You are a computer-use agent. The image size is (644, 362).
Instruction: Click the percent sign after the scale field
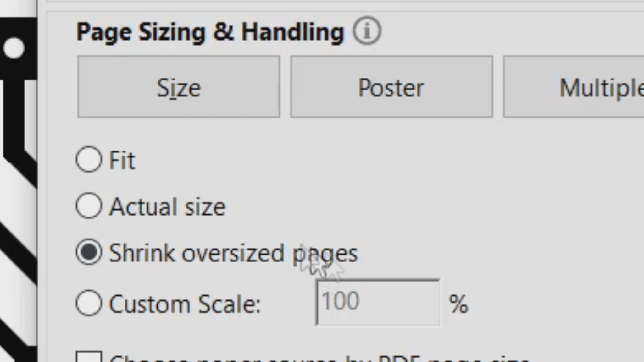point(458,304)
